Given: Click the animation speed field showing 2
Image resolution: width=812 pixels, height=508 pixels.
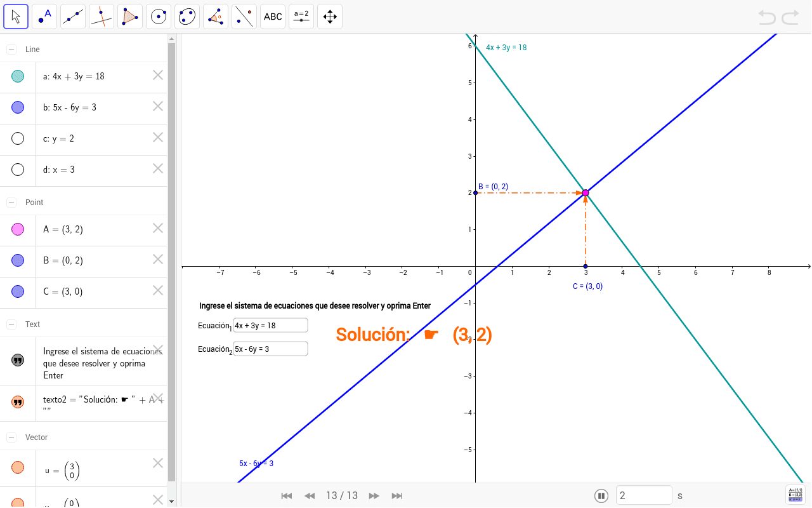Looking at the screenshot, I should [644, 495].
